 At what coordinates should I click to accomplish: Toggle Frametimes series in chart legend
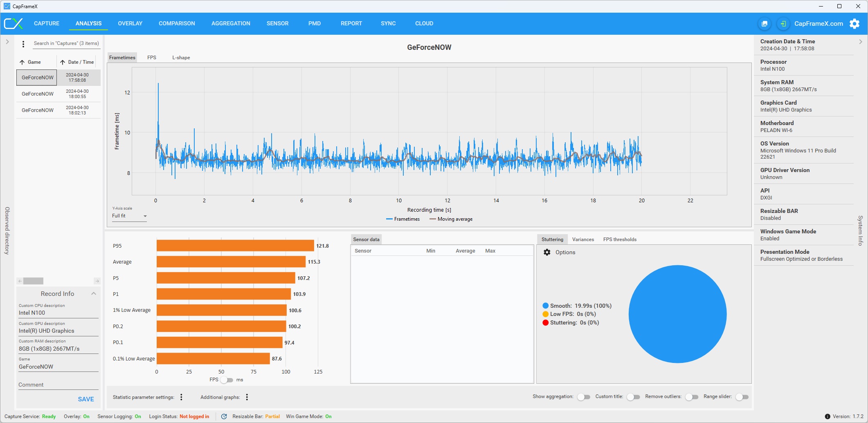pos(403,219)
